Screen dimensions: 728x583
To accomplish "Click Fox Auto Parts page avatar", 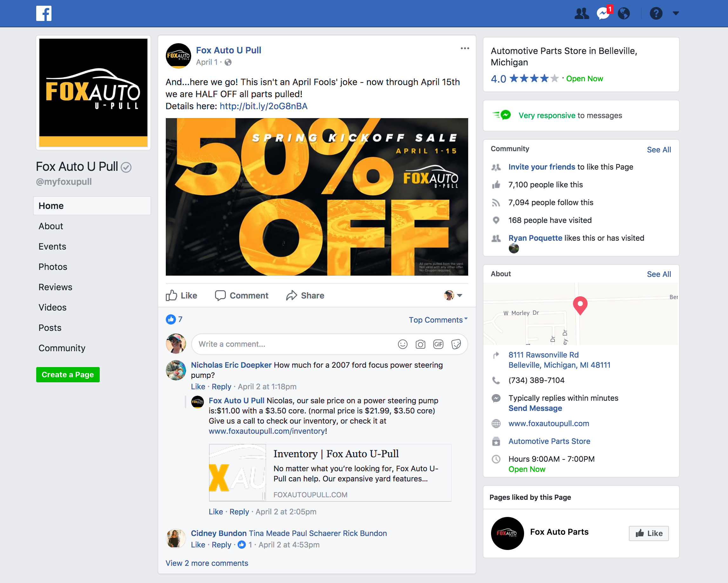I will [507, 533].
